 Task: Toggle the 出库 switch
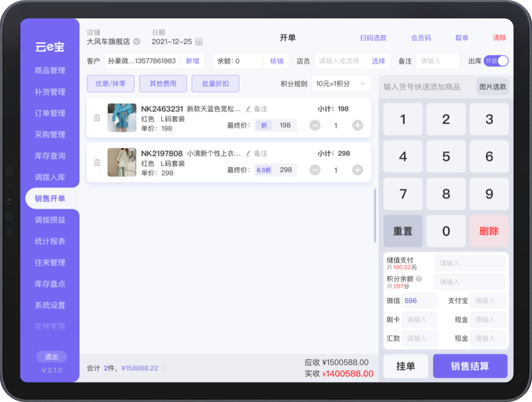click(x=496, y=61)
